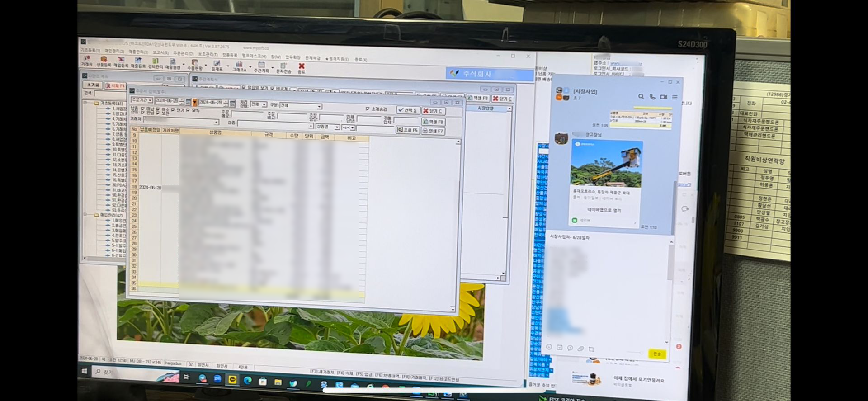
Task: Click the search icon in the 시장사업 chat
Action: coord(641,96)
